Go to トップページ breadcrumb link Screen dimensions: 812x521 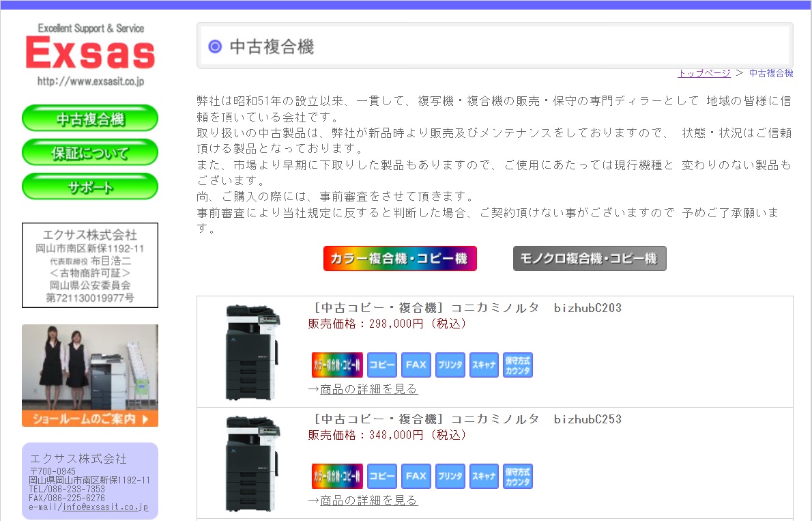click(x=704, y=73)
